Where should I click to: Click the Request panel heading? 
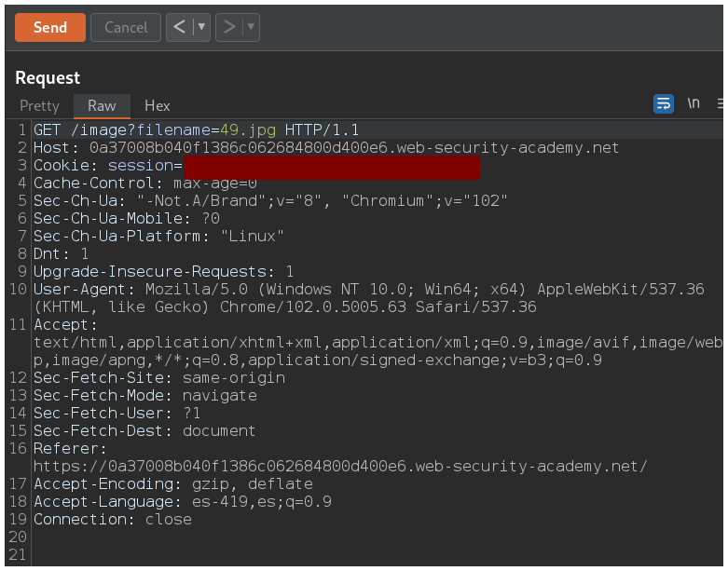(x=48, y=78)
